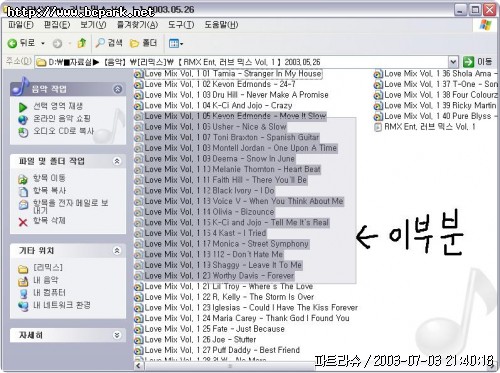The width and height of the screenshot is (500, 373).
Task: Collapse the 기타 위치 panel
Action: (117, 251)
